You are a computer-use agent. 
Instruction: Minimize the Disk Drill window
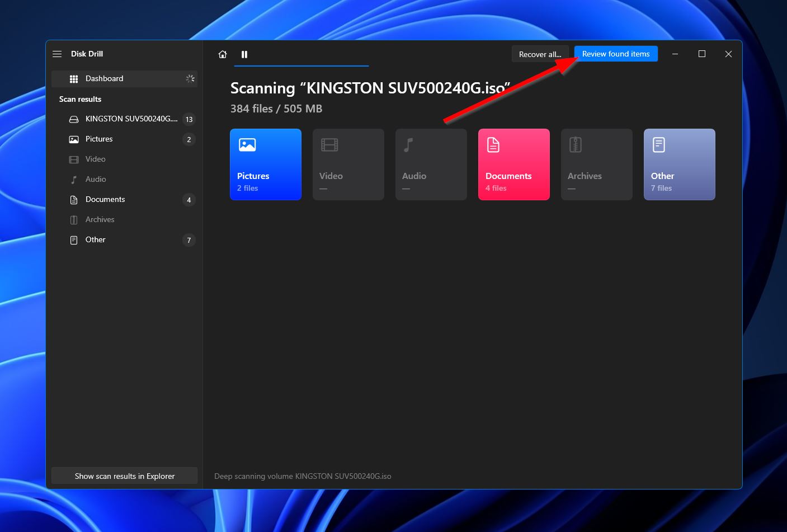click(675, 54)
